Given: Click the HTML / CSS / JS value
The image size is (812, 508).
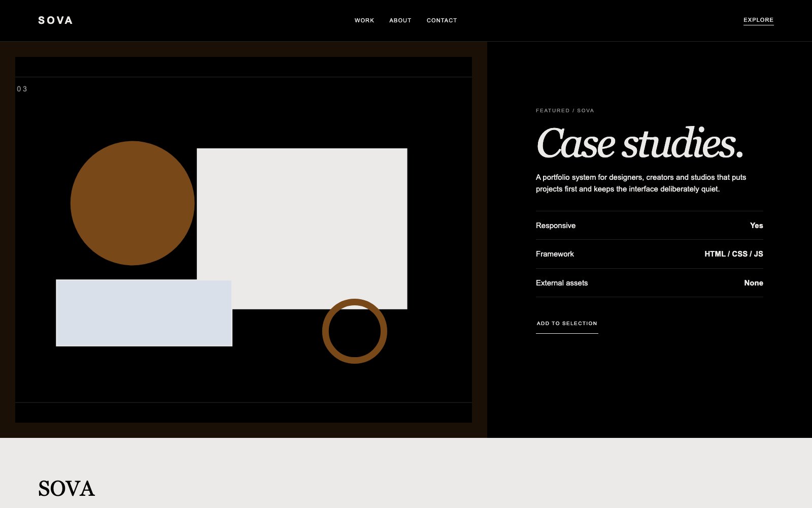Looking at the screenshot, I should (x=734, y=254).
